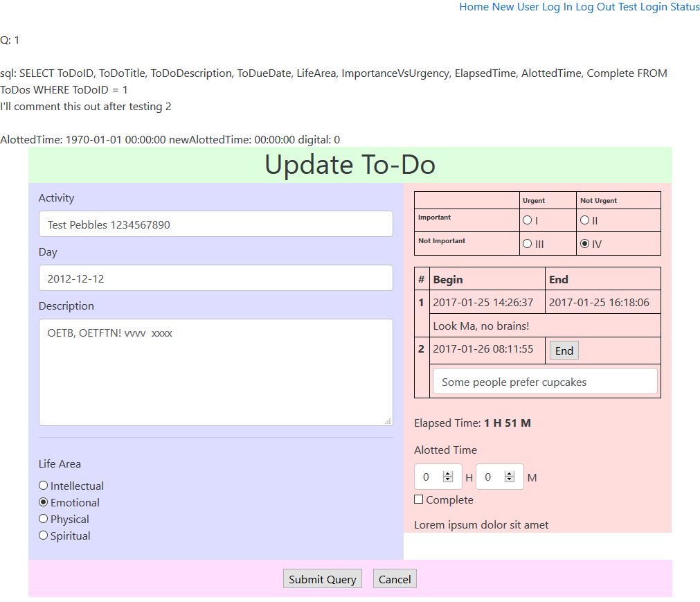Click the Log In link
This screenshot has height=602, width=700.
click(x=557, y=7)
